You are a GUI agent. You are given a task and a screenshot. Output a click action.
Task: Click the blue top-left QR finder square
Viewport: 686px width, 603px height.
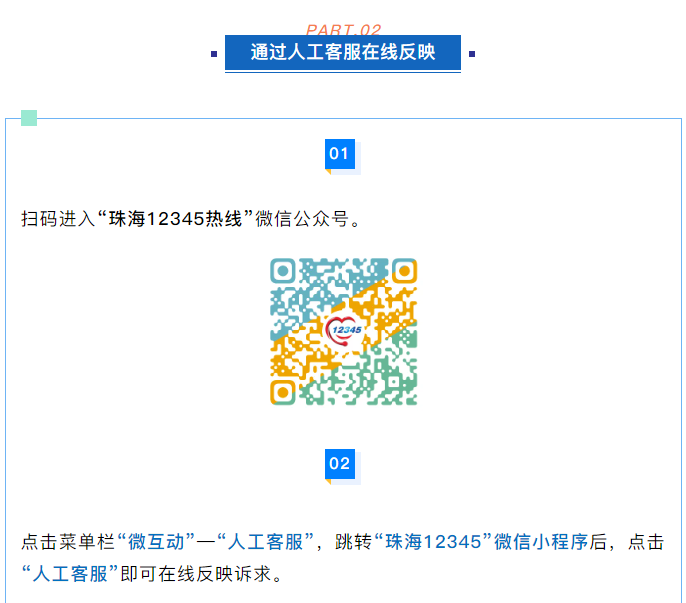(283, 270)
